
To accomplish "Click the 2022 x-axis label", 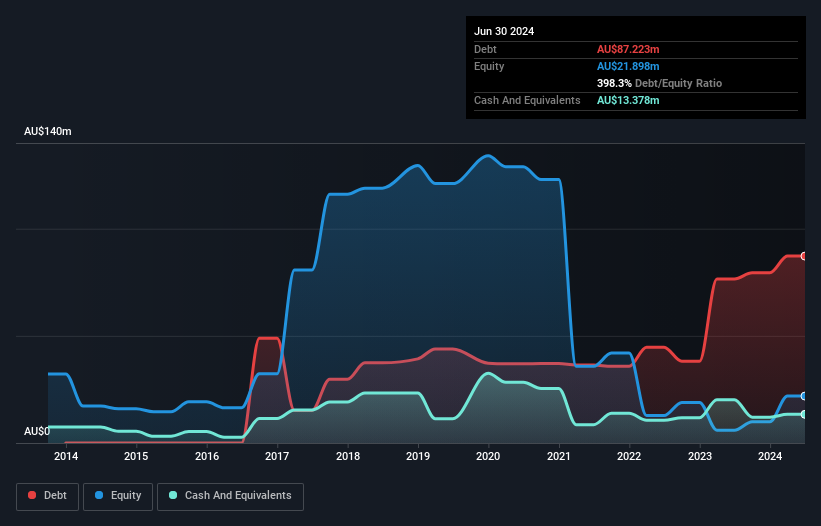I will pyautogui.click(x=629, y=456).
